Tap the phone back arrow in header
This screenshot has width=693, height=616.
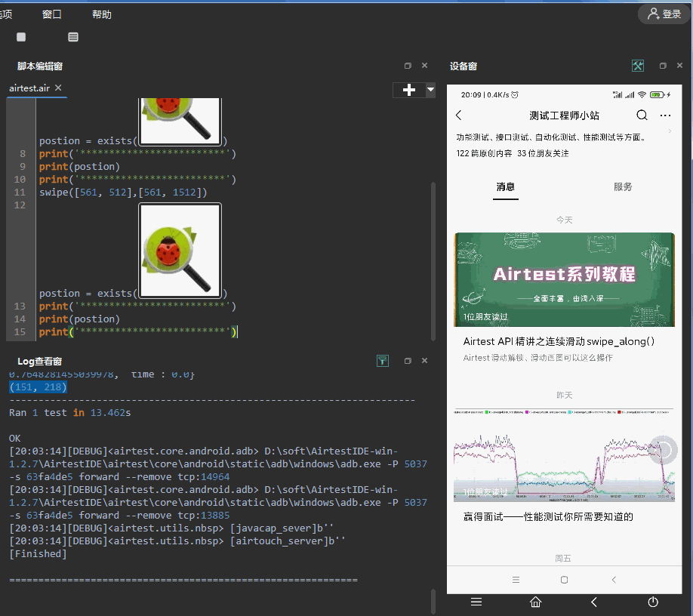459,115
